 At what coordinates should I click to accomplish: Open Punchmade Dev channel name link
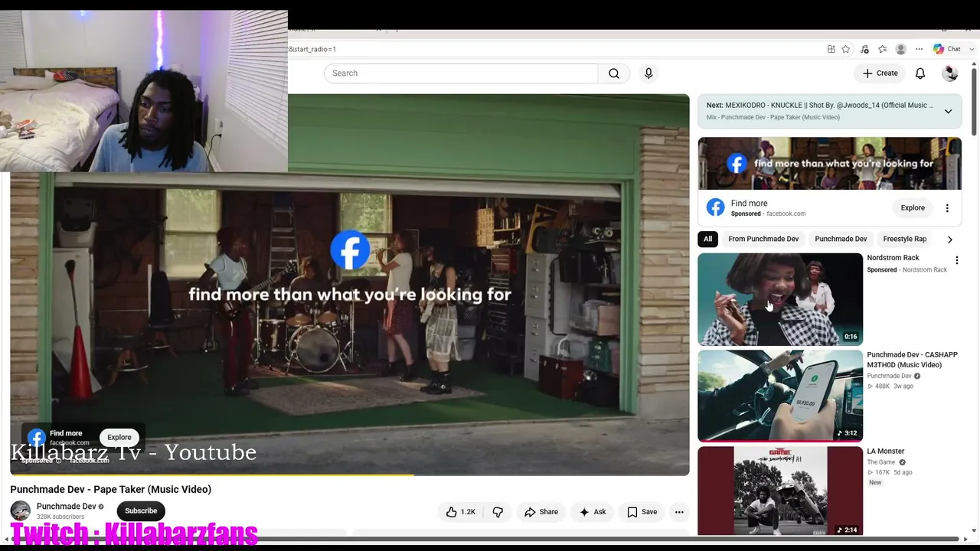point(67,507)
